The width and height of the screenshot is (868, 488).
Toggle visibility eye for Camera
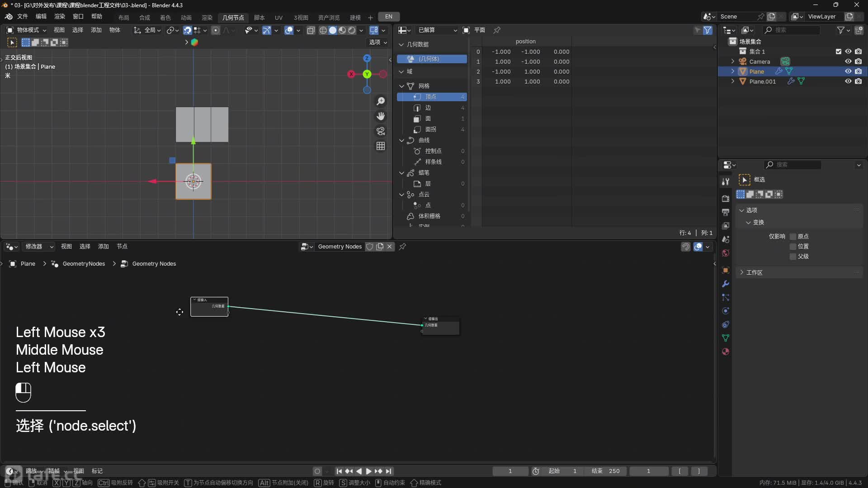point(848,61)
